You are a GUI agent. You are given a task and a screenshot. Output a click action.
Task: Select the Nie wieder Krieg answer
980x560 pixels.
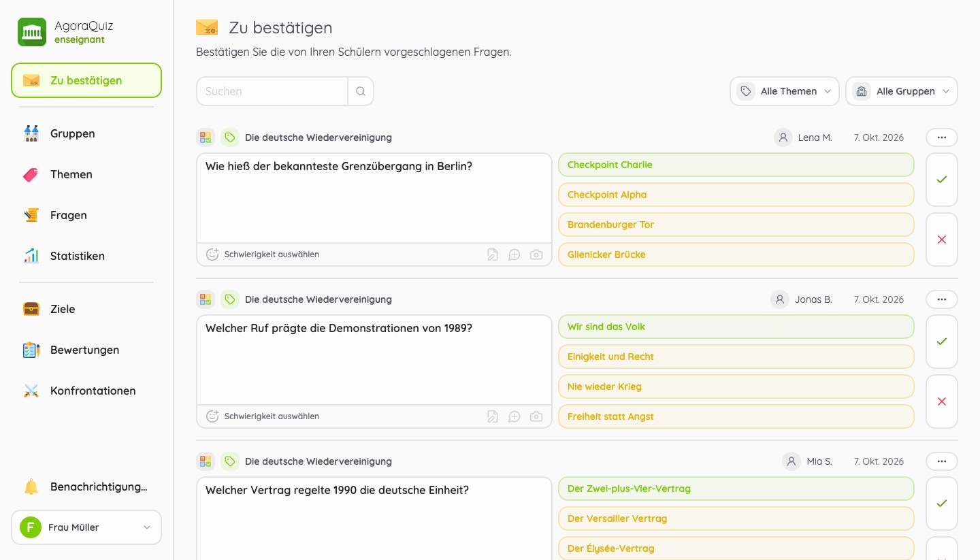736,386
